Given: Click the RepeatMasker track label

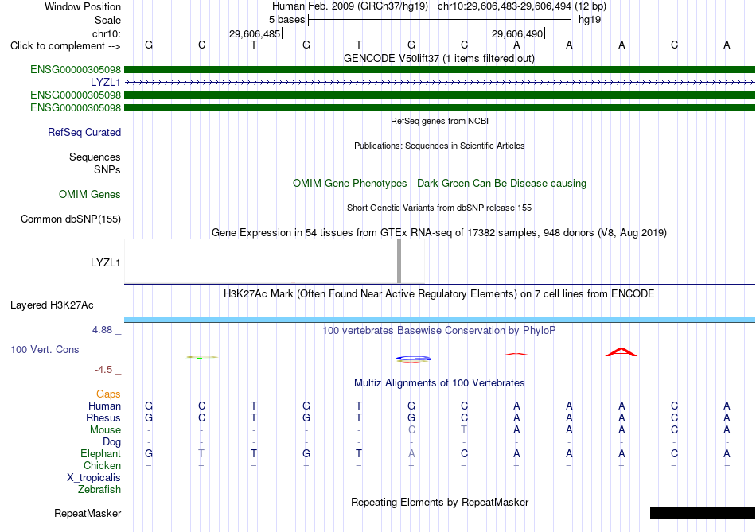Looking at the screenshot, I should [x=88, y=513].
